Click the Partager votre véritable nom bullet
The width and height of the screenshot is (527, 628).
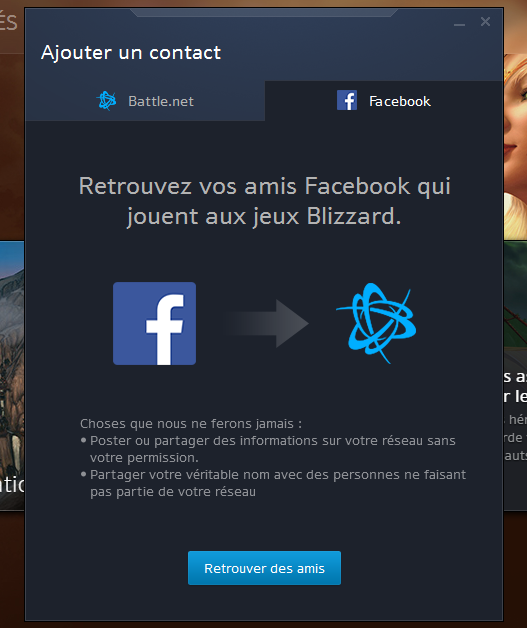(x=273, y=483)
